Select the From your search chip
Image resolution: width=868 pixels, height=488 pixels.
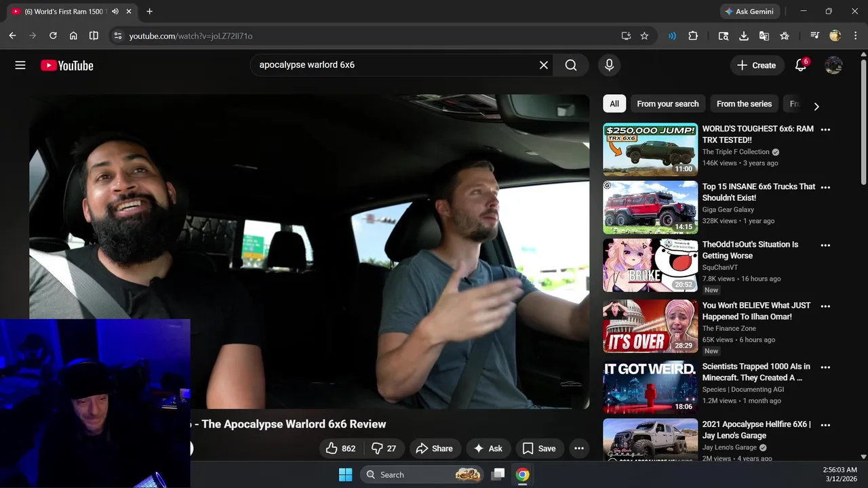coord(667,104)
